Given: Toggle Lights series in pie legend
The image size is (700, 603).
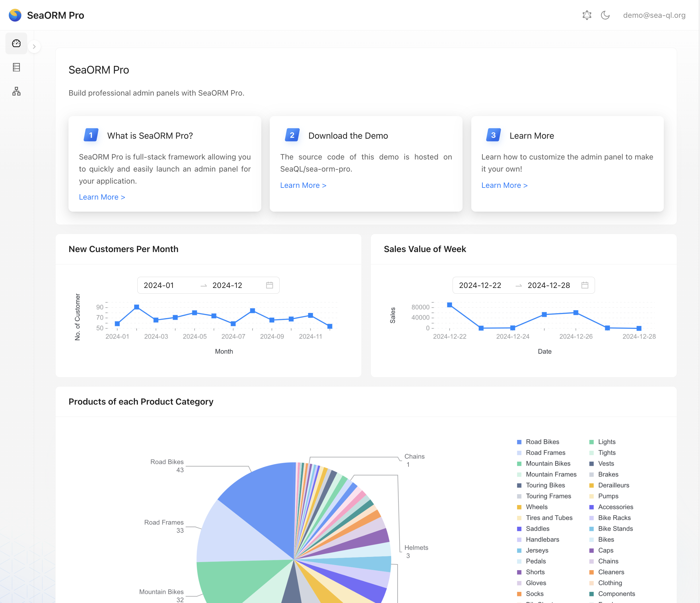Looking at the screenshot, I should point(606,442).
